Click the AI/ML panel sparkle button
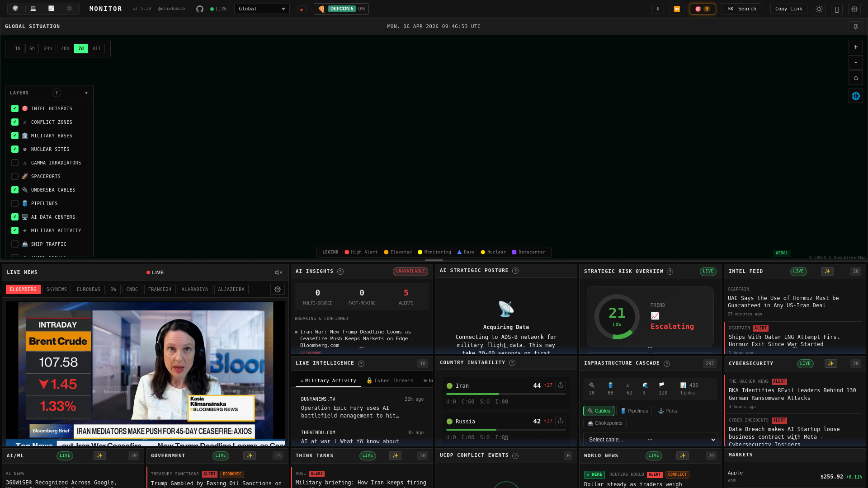 pos(99,456)
